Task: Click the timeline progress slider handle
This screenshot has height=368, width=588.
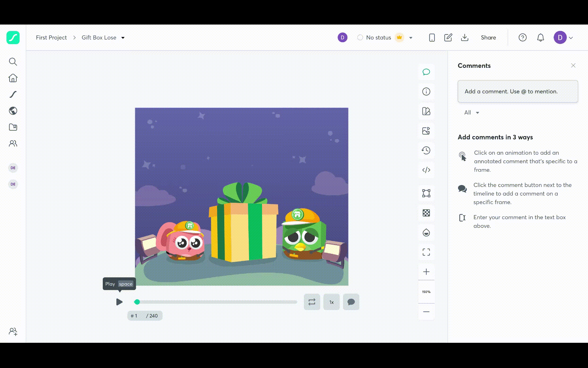Action: pyautogui.click(x=137, y=302)
